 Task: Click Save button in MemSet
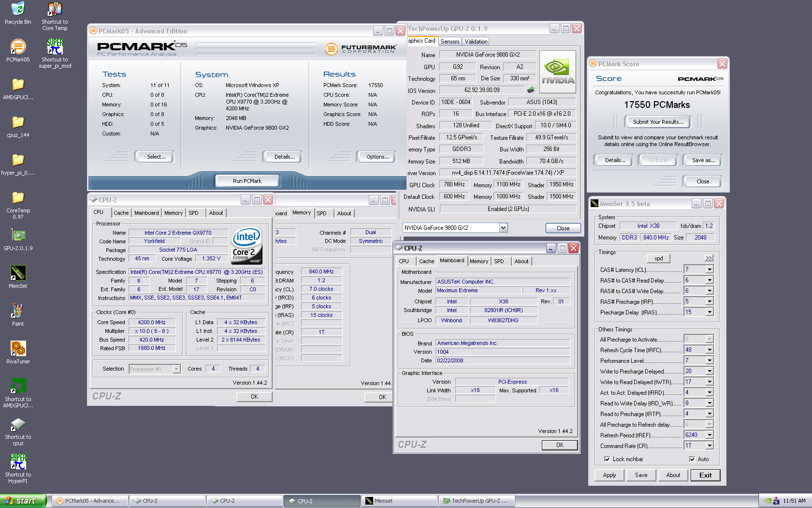click(x=641, y=475)
